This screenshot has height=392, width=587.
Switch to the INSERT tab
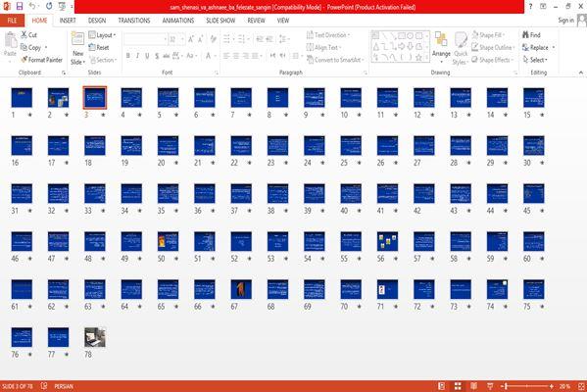pyautogui.click(x=68, y=21)
